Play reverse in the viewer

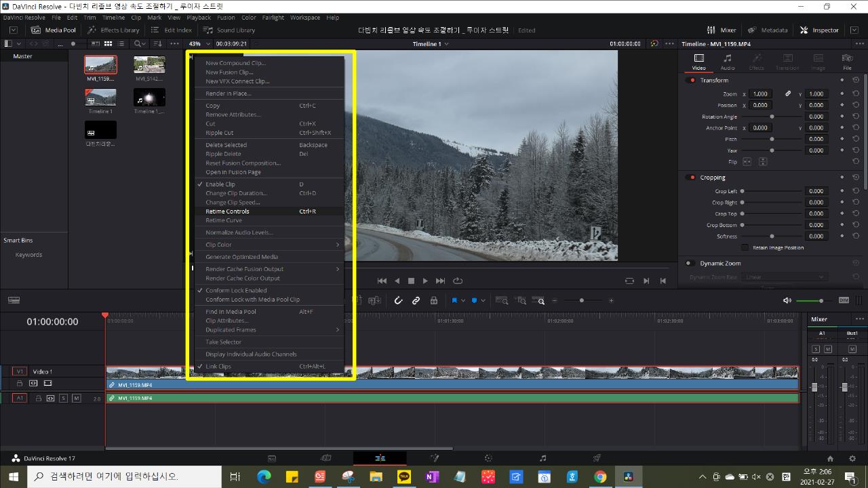click(x=397, y=281)
